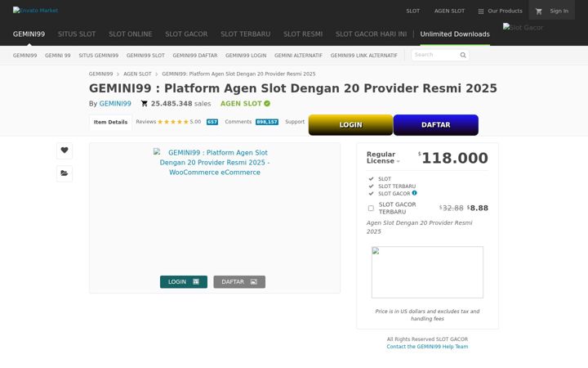Click the green verified badge after AGEN SLOT
The width and height of the screenshot is (588, 368).
267,103
